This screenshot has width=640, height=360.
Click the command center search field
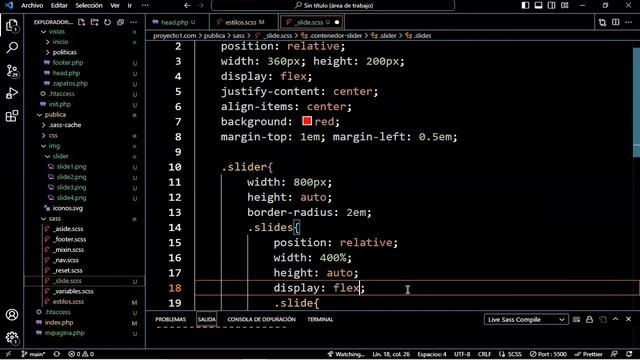point(333,5)
